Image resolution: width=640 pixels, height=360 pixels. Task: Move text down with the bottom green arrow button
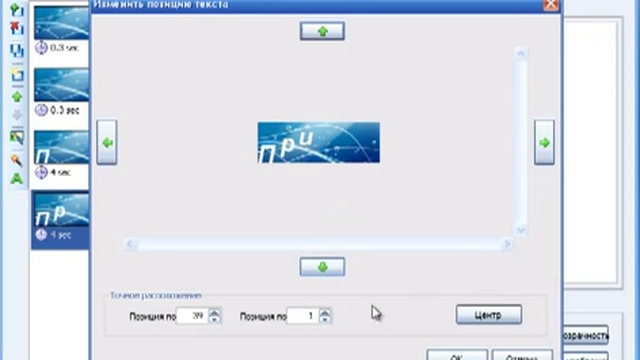[x=322, y=267]
